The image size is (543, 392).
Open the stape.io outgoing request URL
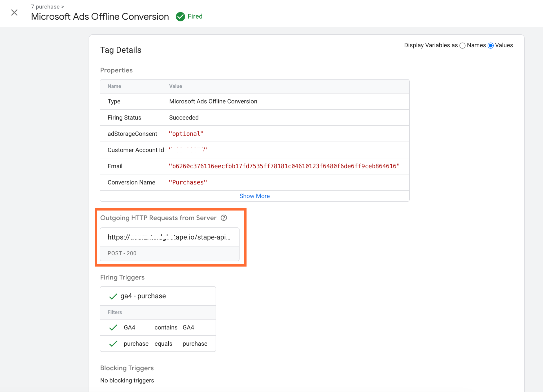(169, 237)
